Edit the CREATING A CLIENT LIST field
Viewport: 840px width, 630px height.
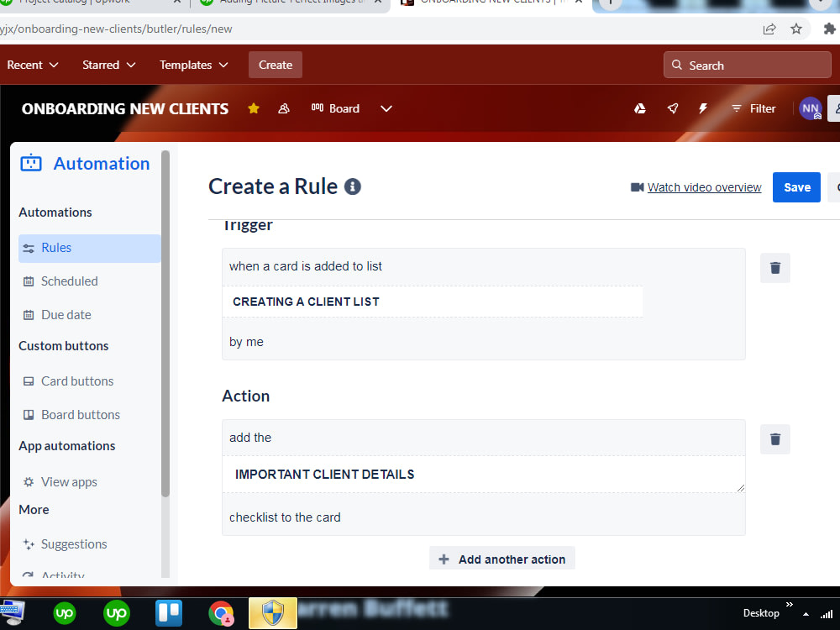(x=433, y=302)
